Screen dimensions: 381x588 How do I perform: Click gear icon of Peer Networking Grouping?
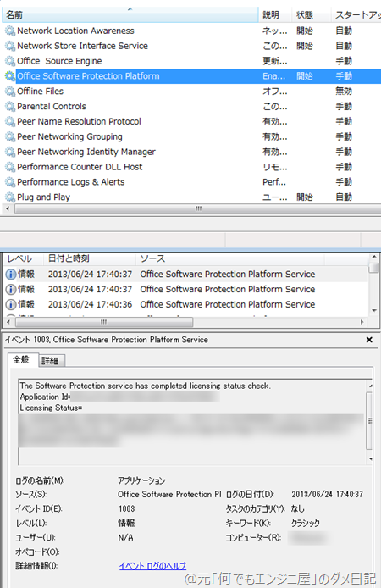click(10, 136)
